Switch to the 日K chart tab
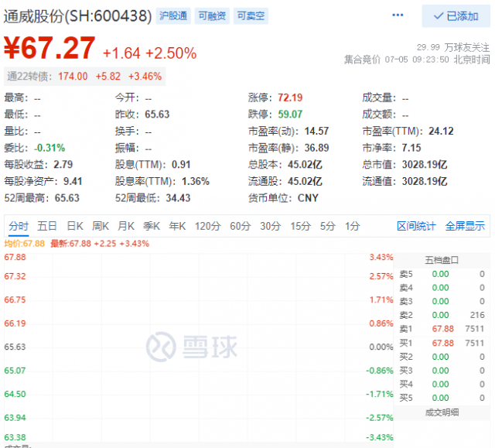Screen dimensions: 495x448 click(74, 226)
